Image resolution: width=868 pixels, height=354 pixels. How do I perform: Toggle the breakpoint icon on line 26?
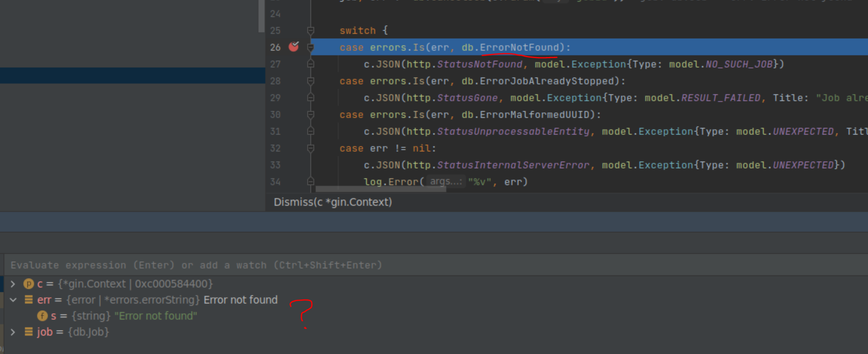[x=294, y=47]
